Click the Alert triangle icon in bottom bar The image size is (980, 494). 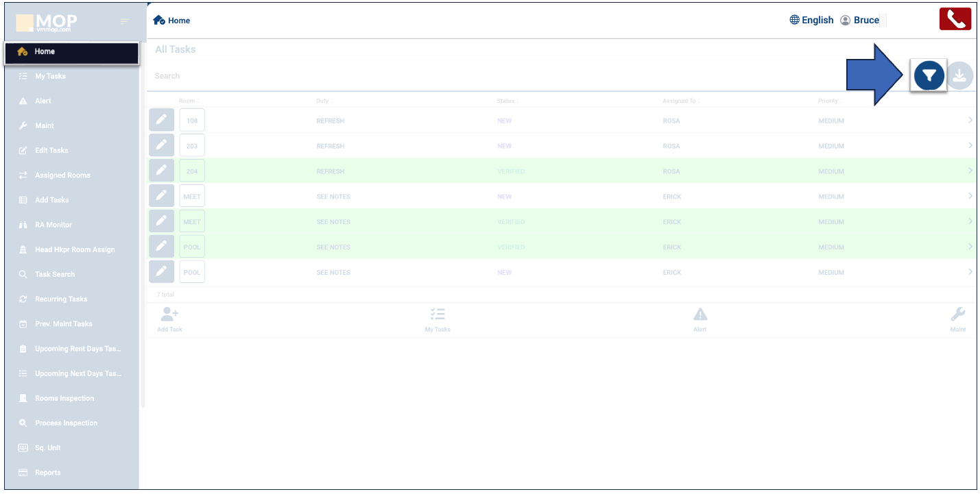[700, 314]
